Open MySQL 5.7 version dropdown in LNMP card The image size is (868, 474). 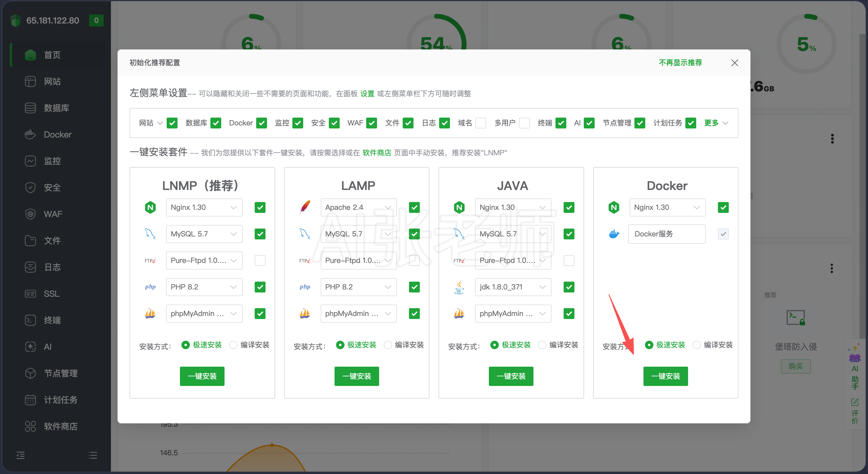click(204, 234)
